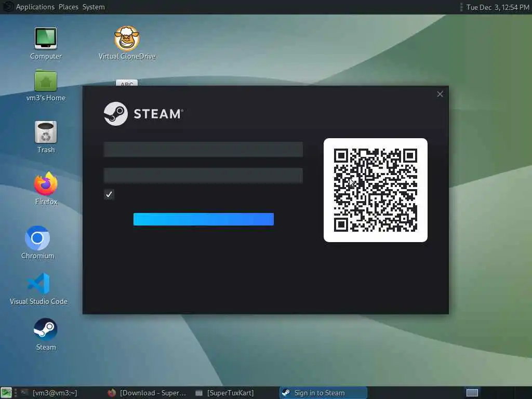The height and width of the screenshot is (399, 532).
Task: Open the partially hidden ABC desktop icon
Action: [x=127, y=83]
